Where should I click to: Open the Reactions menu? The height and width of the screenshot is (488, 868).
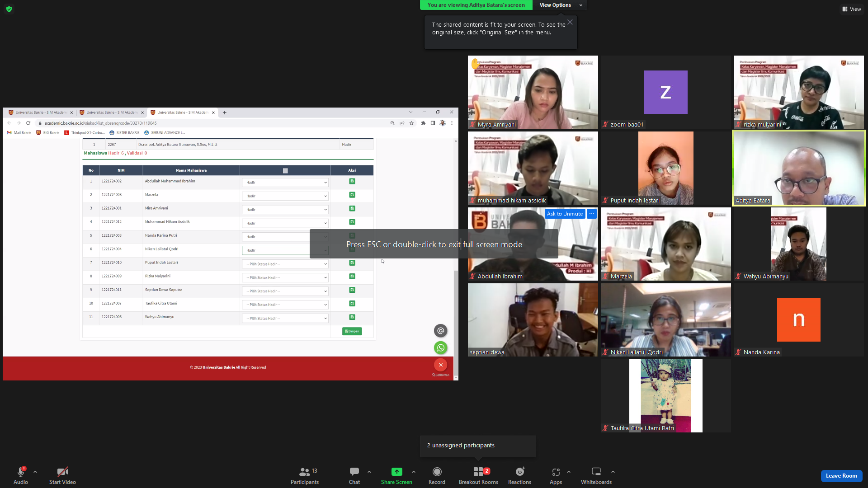click(519, 475)
